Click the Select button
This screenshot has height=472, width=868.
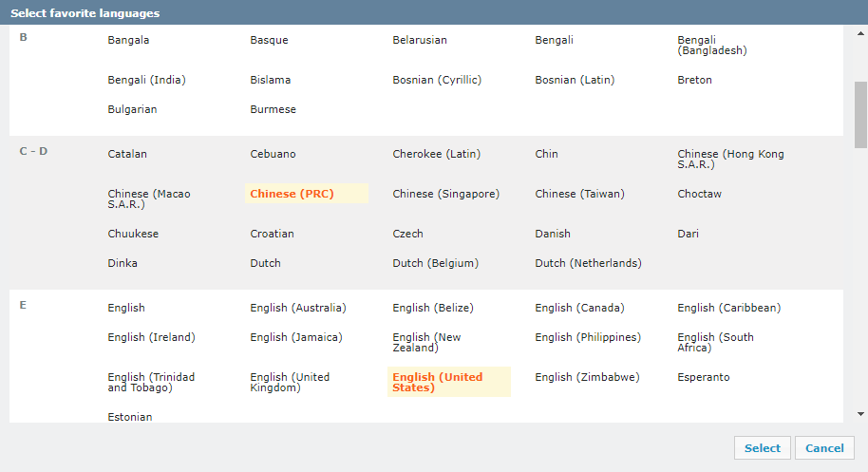point(762,448)
